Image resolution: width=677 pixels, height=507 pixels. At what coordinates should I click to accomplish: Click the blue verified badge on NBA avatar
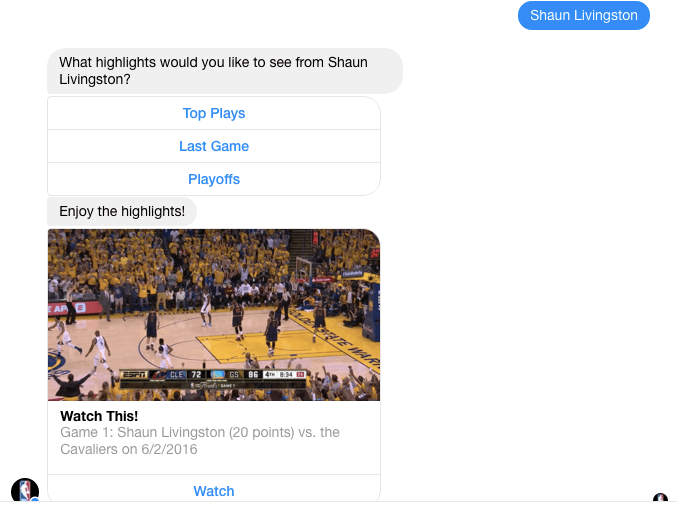tap(35, 500)
